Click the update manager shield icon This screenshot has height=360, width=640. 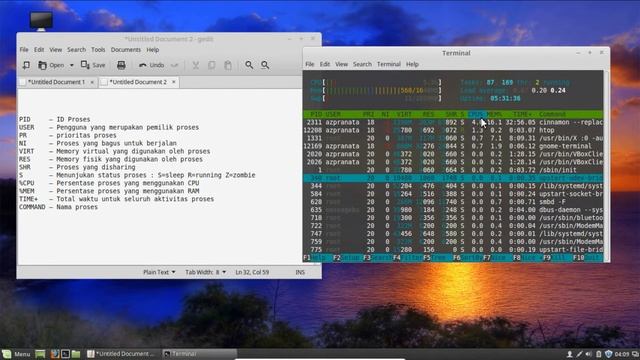pyautogui.click(x=609, y=354)
